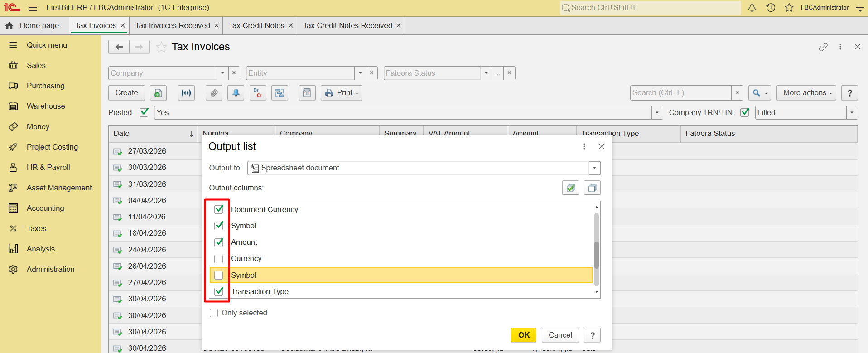
Task: Toggle the Posted filter checkbox
Action: click(144, 112)
